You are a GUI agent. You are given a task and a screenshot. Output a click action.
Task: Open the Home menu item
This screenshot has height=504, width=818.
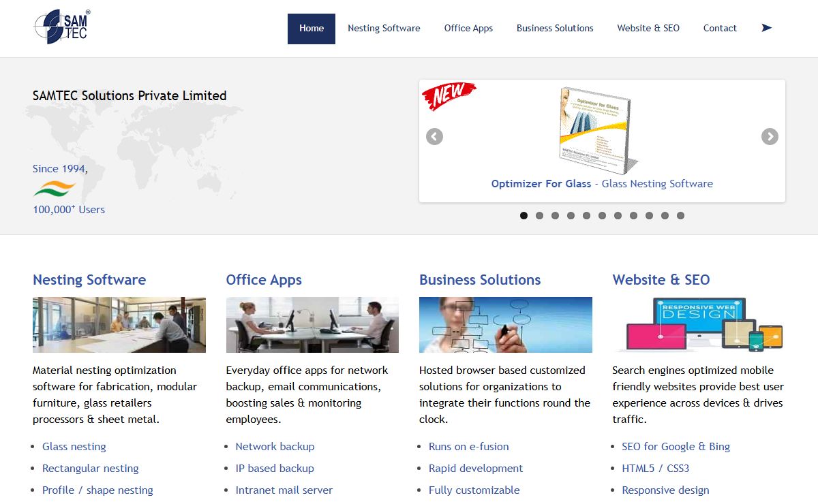click(x=312, y=29)
